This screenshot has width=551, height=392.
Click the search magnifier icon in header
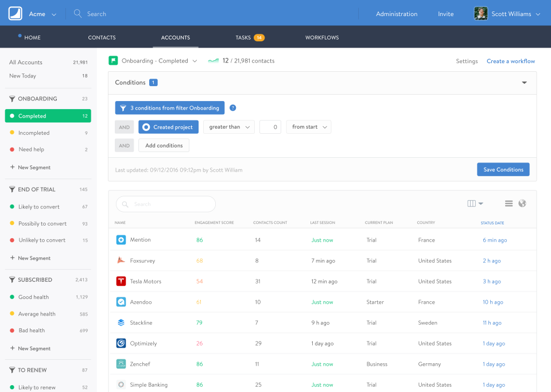pyautogui.click(x=77, y=14)
